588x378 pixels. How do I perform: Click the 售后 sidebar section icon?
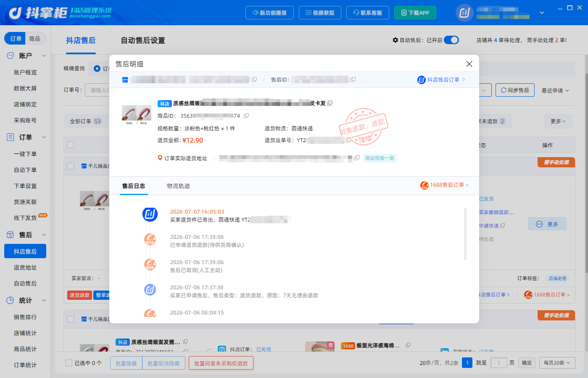click(11, 235)
